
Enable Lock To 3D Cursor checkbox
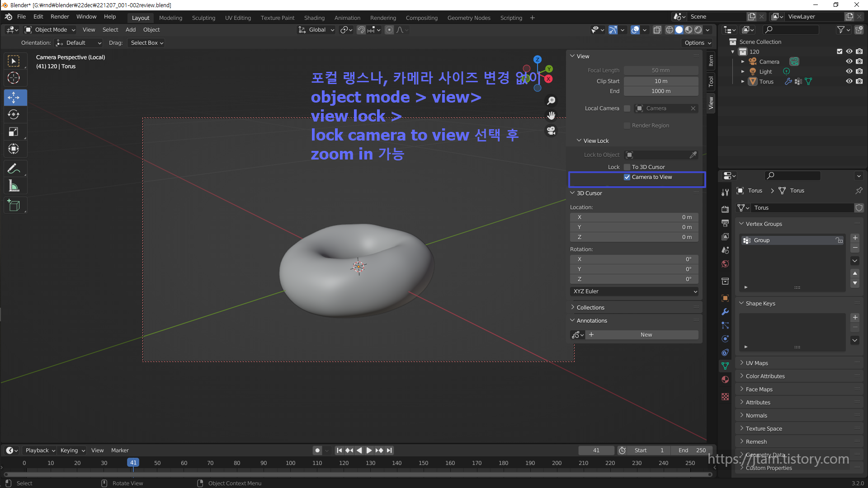coord(627,167)
